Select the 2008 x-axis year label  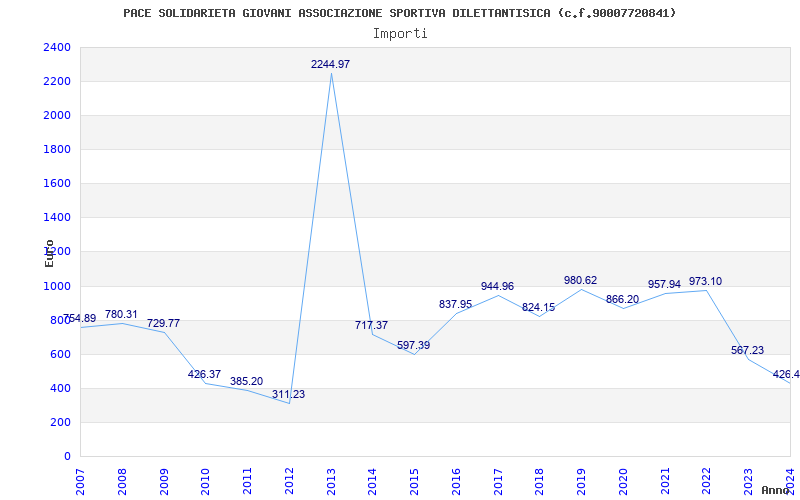coord(122,481)
